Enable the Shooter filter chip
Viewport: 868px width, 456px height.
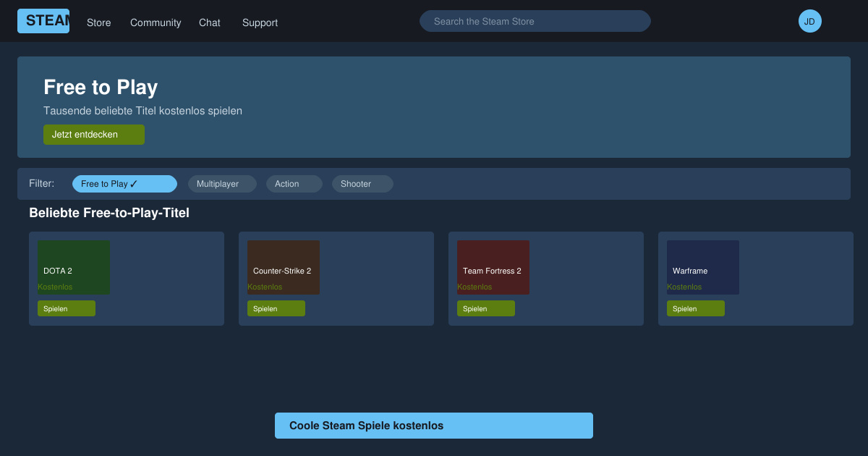(362, 184)
